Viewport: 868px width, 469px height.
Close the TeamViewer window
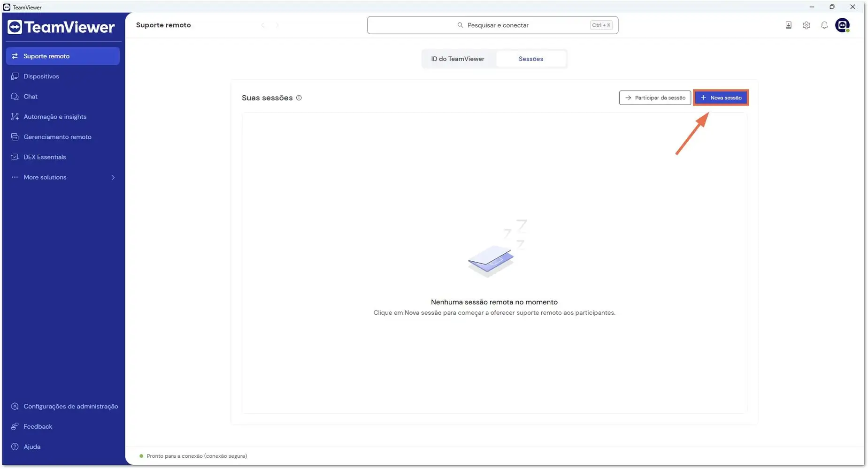point(853,7)
